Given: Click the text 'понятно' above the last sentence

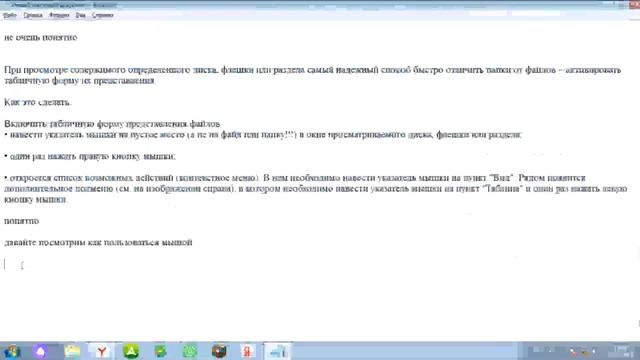Looking at the screenshot, I should (22, 221).
